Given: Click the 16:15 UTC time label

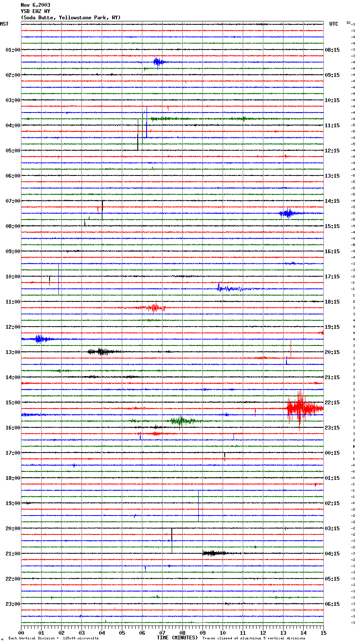Looking at the screenshot, I should [x=332, y=251].
